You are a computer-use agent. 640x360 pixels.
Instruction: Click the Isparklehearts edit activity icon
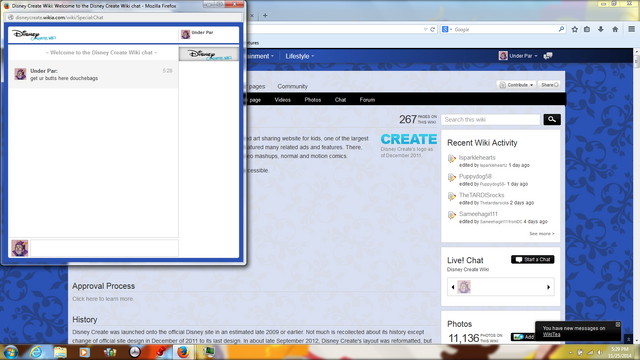coord(451,159)
